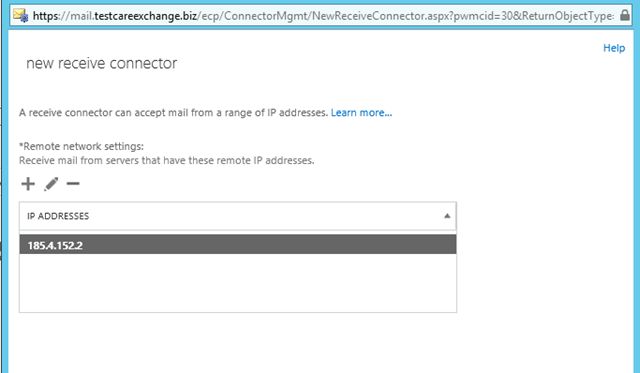Open the Help link
Image resolution: width=640 pixels, height=373 pixels.
pos(614,48)
